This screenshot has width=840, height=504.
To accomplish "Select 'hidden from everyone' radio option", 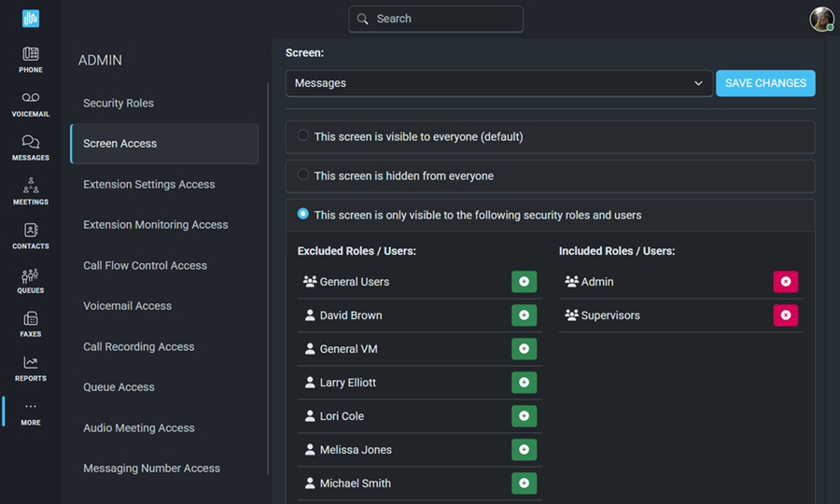I will (x=302, y=175).
